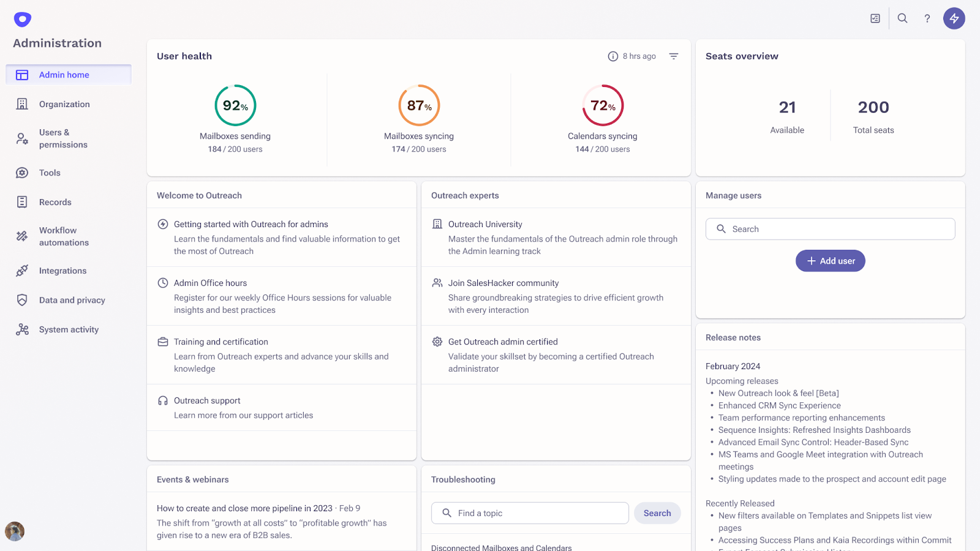
Task: Click the Outreach logo icon
Action: tap(23, 20)
